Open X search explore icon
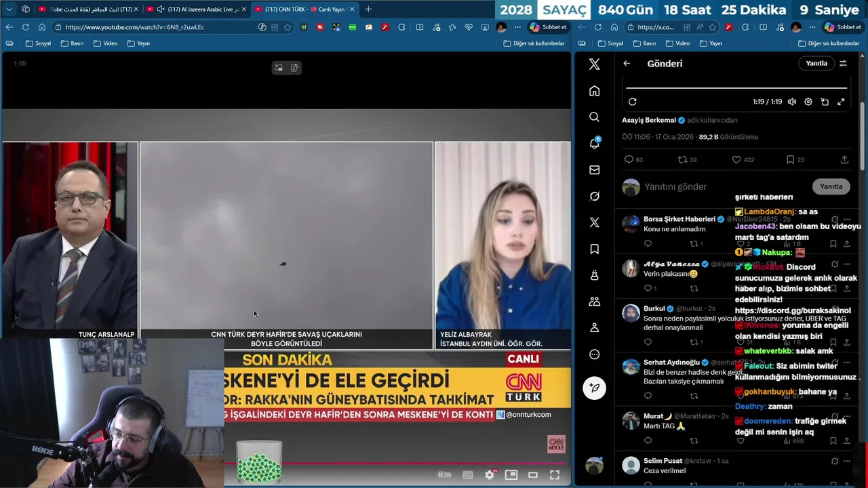Screen dimensions: 868x488 point(594,117)
